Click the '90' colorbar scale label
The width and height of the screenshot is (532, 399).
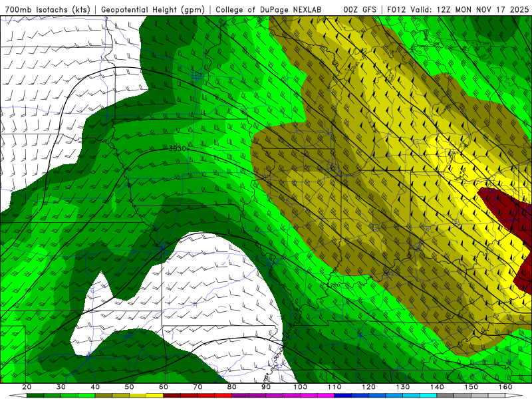[x=267, y=387]
